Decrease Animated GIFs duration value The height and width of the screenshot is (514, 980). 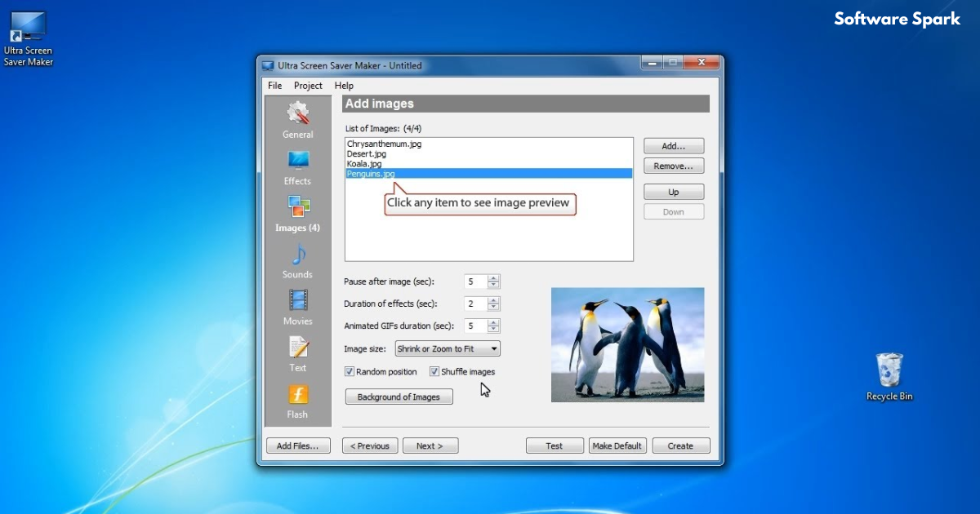click(x=493, y=329)
